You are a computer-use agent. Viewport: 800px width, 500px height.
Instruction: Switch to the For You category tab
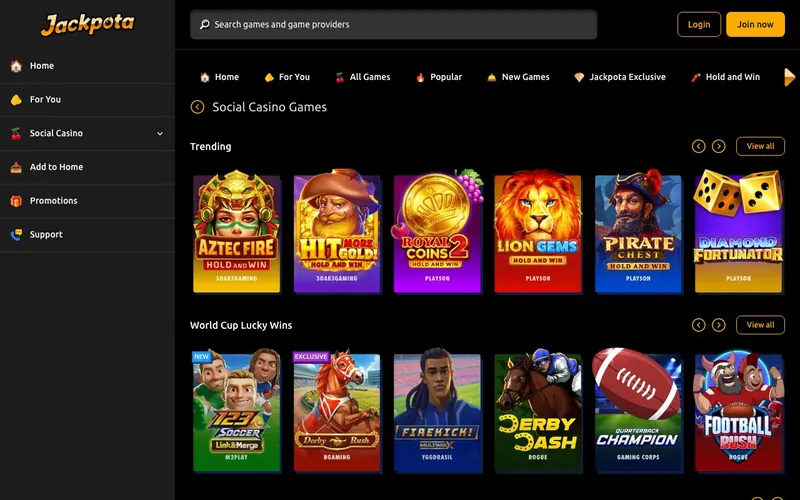click(x=287, y=77)
